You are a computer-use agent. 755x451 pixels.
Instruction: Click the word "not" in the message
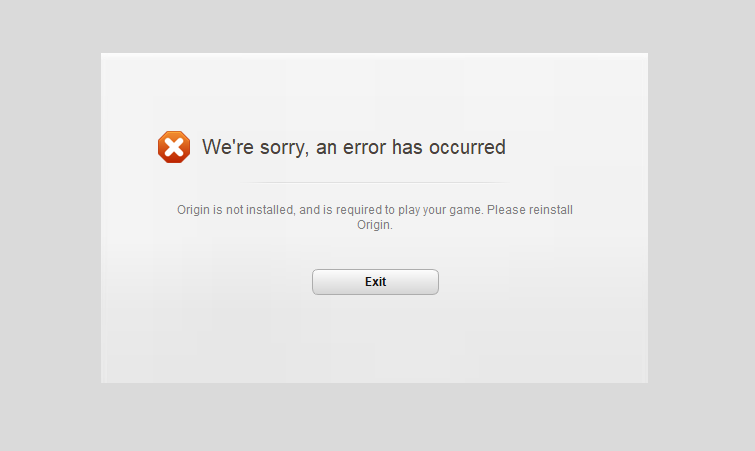click(x=234, y=210)
